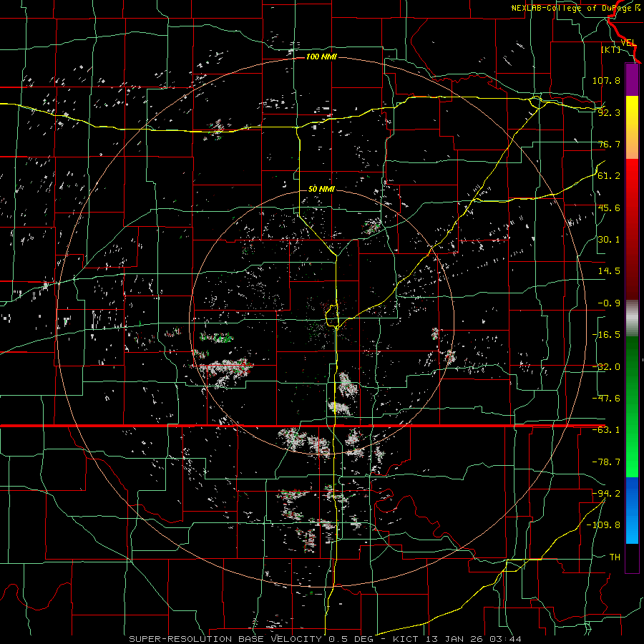The height and width of the screenshot is (644, 644).
Task: Click the 45.6 value on the velocity scale
Action: (x=609, y=208)
